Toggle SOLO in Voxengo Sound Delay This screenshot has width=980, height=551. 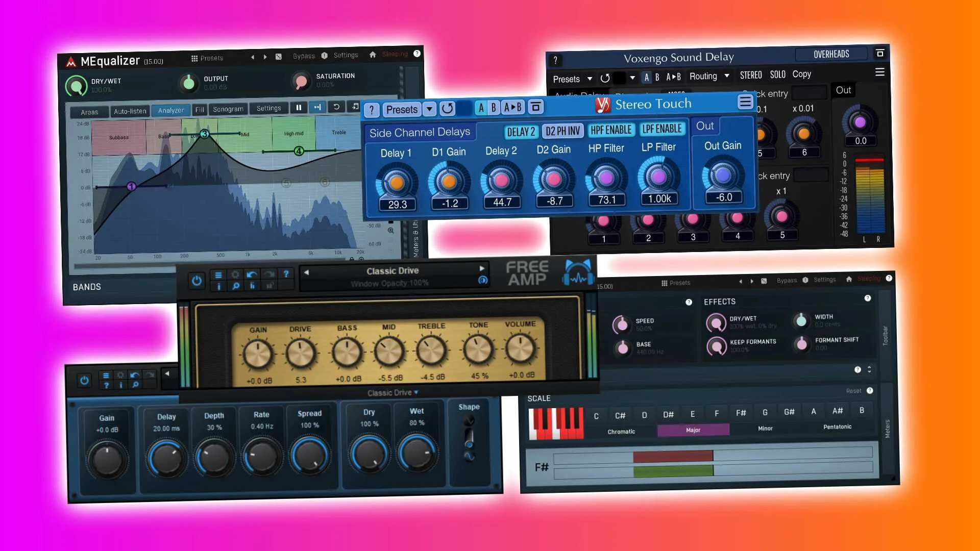777,74
